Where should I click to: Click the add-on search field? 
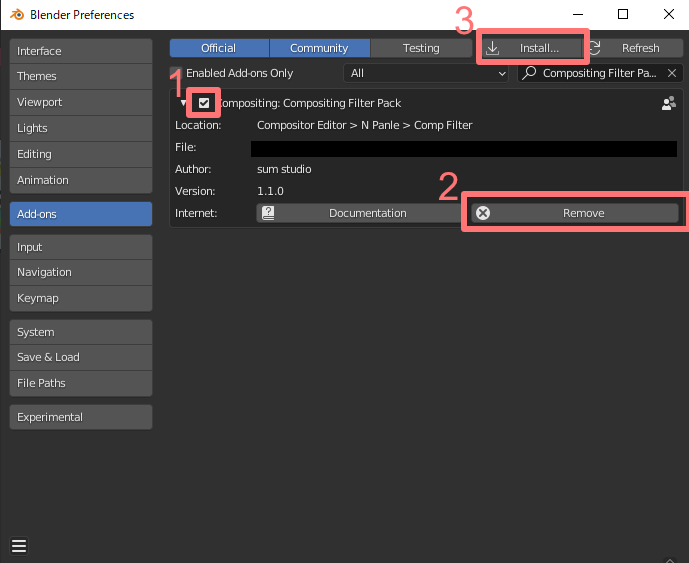pos(600,73)
